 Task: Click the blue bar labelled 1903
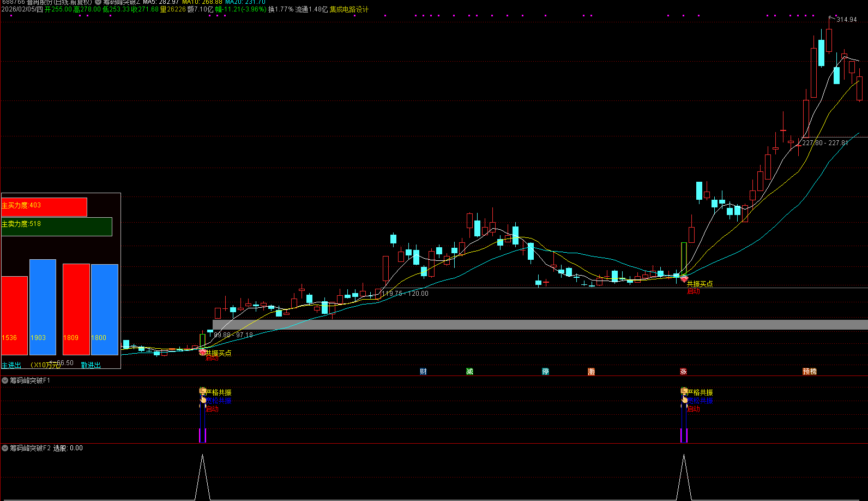pyautogui.click(x=43, y=307)
